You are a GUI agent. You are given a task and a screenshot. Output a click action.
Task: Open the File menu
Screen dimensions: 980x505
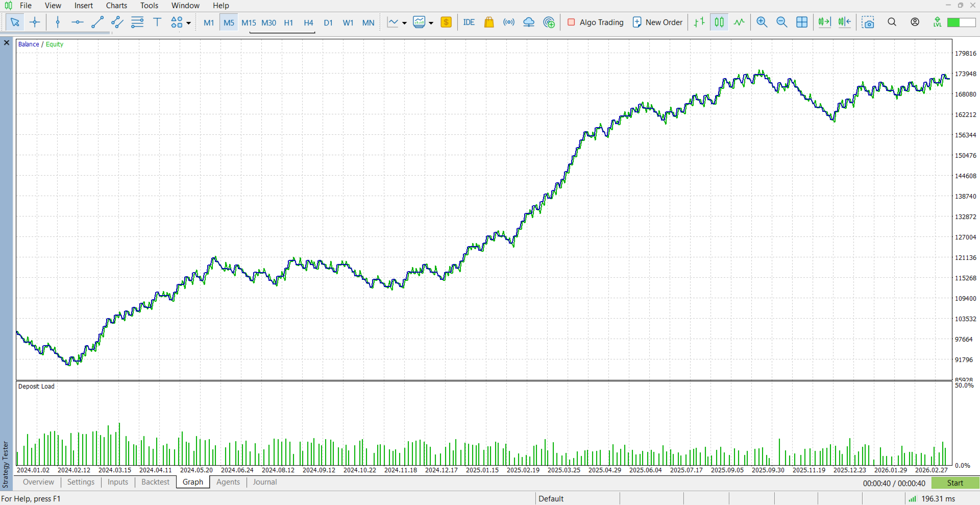26,6
